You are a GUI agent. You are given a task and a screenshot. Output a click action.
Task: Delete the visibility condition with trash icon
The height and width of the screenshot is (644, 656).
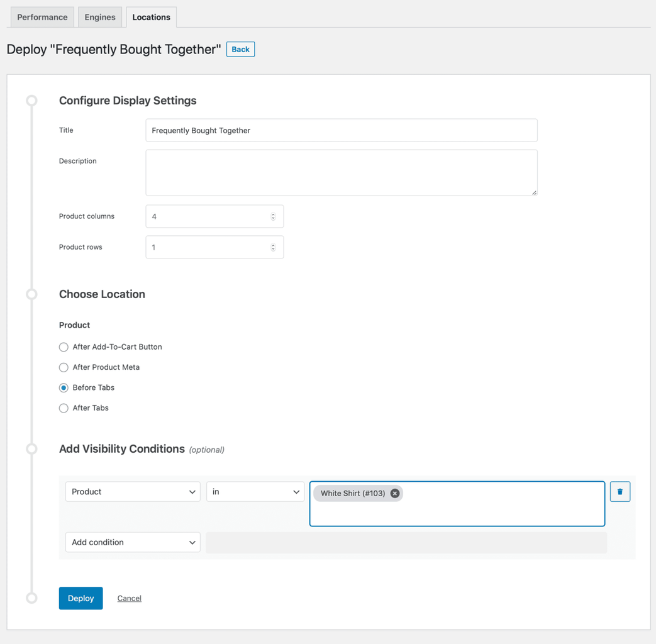620,492
